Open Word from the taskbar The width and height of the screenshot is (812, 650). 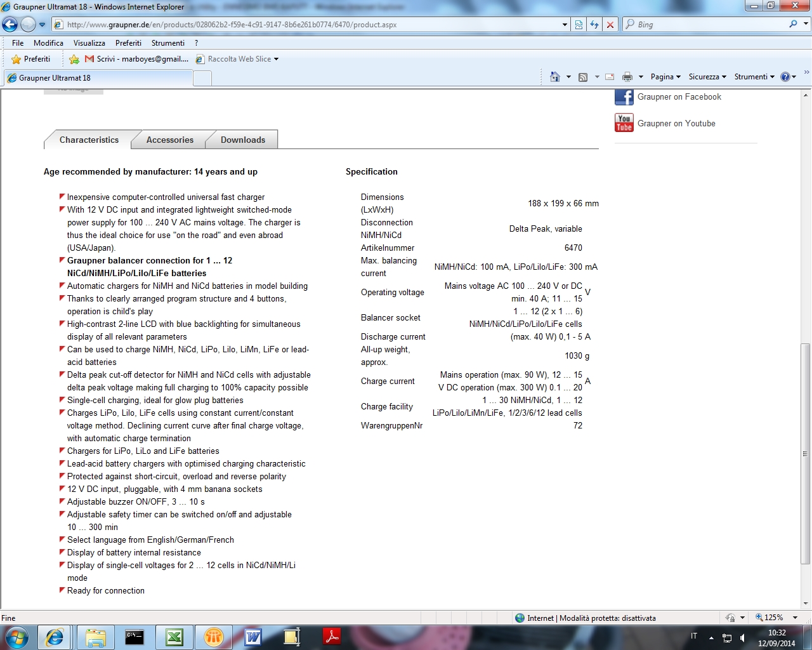253,637
